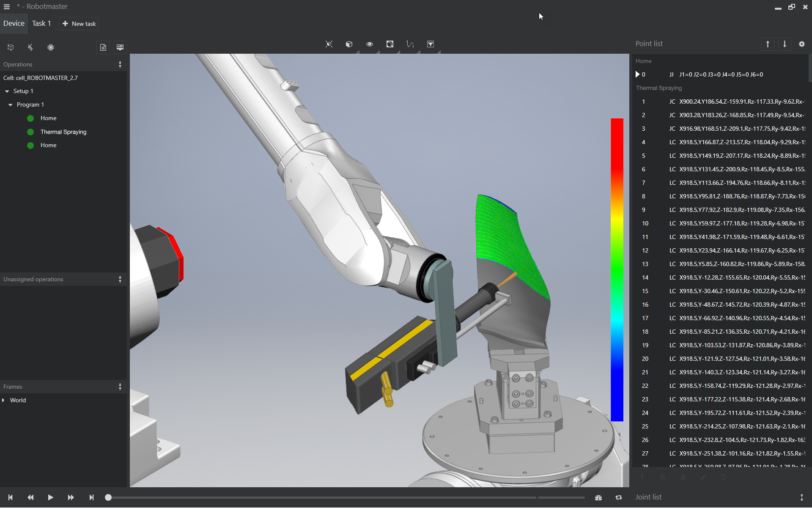Collapse the Setup 1 tree node
Screen dimensions: 812x527
click(x=7, y=91)
